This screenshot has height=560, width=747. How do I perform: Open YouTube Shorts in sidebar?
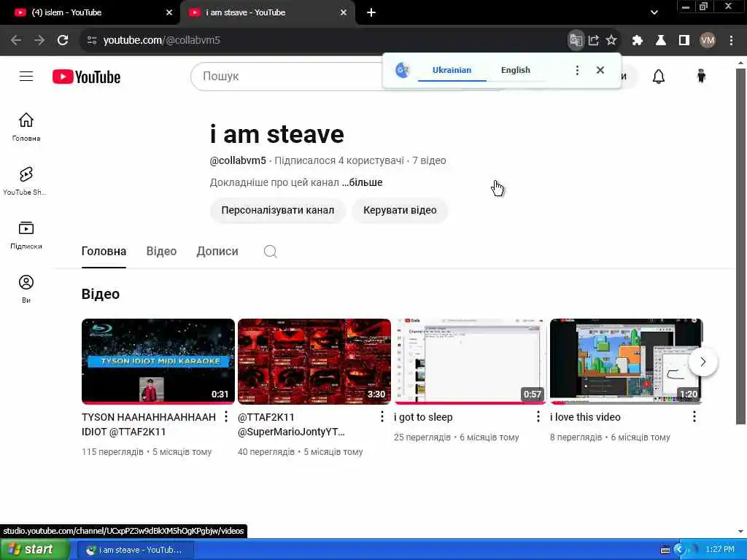26,181
